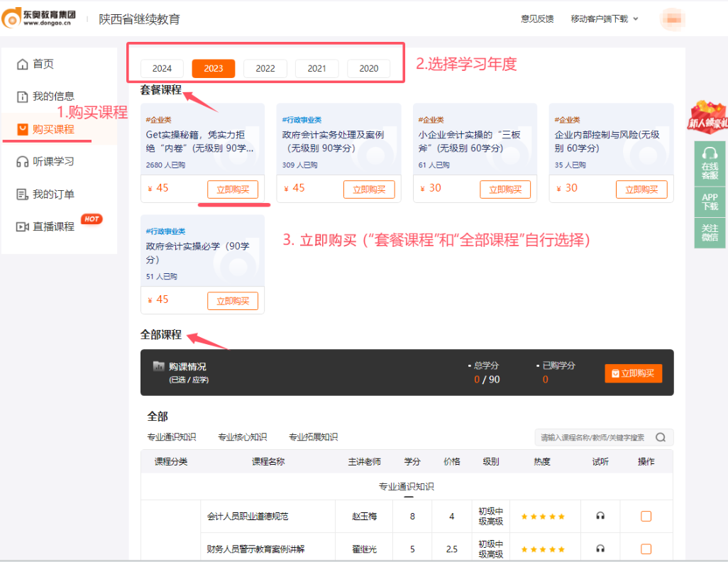728x562 pixels.
Task: Click 立即购买 in the black purchase bar
Action: pos(634,373)
